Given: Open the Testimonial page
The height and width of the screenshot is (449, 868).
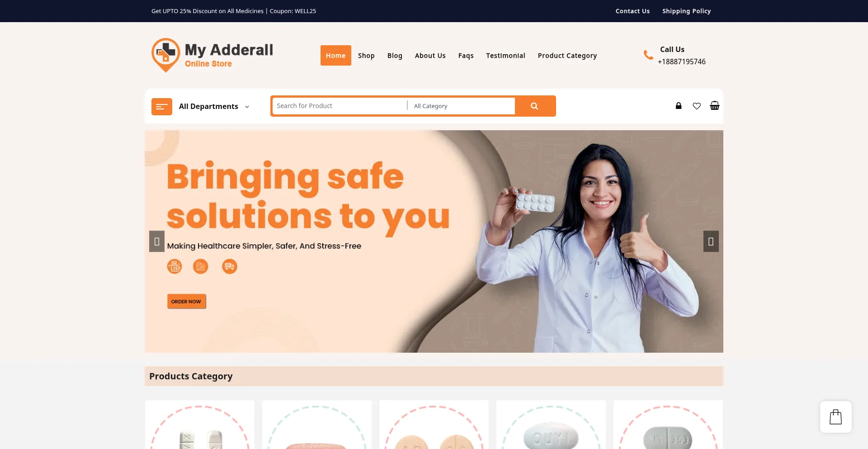Looking at the screenshot, I should (x=505, y=56).
